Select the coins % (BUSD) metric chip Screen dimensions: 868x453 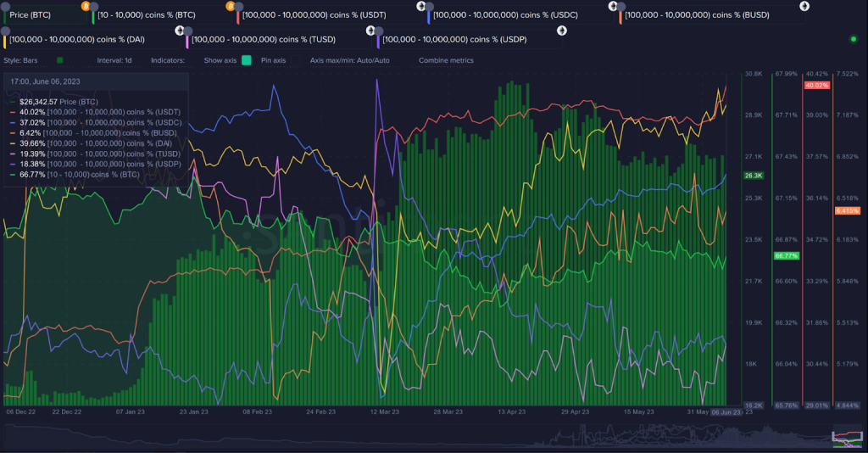click(x=711, y=15)
